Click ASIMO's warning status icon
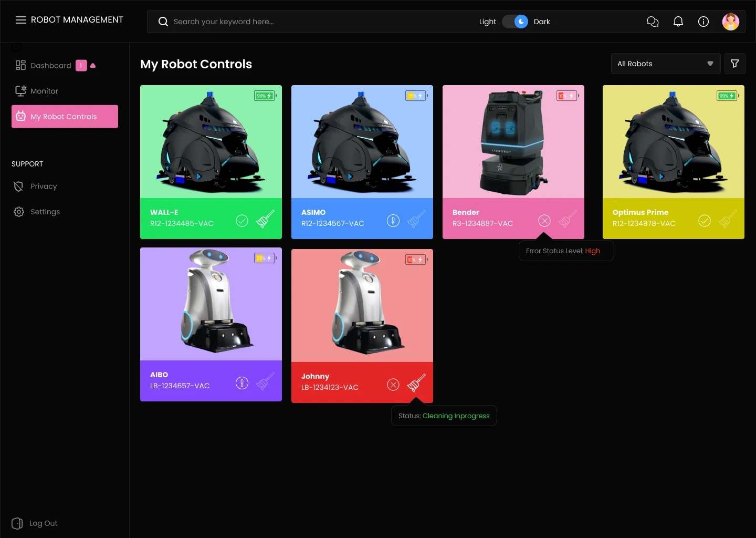756x538 pixels. point(393,221)
